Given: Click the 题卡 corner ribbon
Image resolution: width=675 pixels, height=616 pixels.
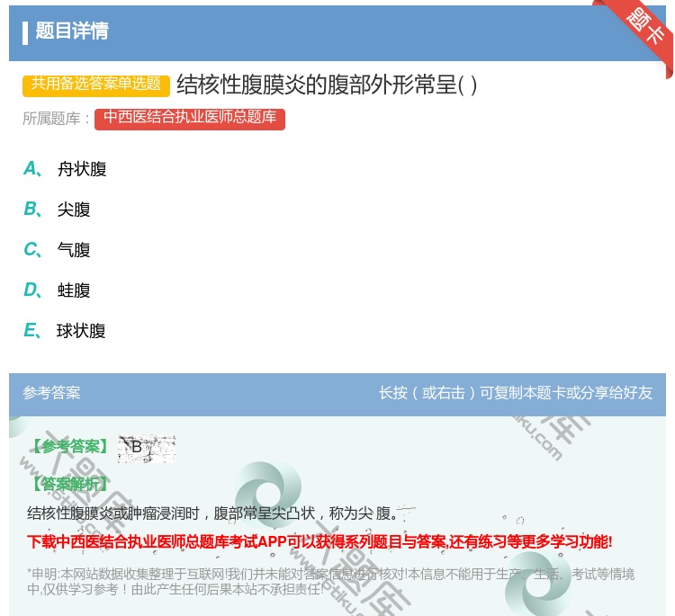Looking at the screenshot, I should coord(644,27).
